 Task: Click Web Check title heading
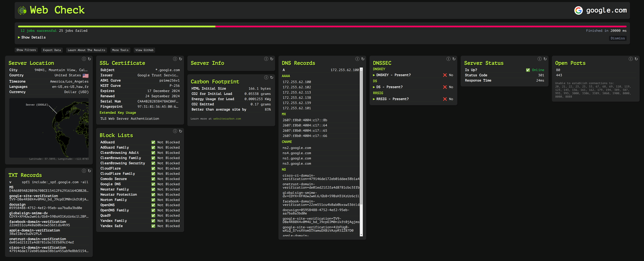[x=57, y=10]
